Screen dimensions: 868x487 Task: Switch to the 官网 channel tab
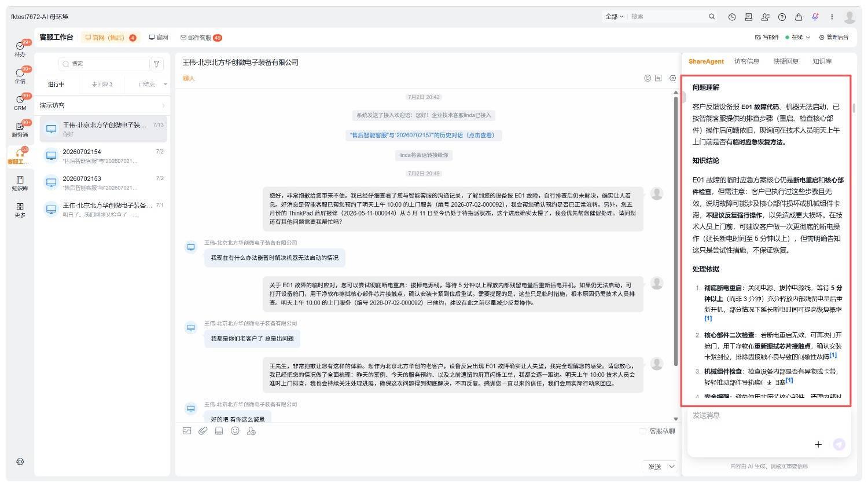coord(159,38)
